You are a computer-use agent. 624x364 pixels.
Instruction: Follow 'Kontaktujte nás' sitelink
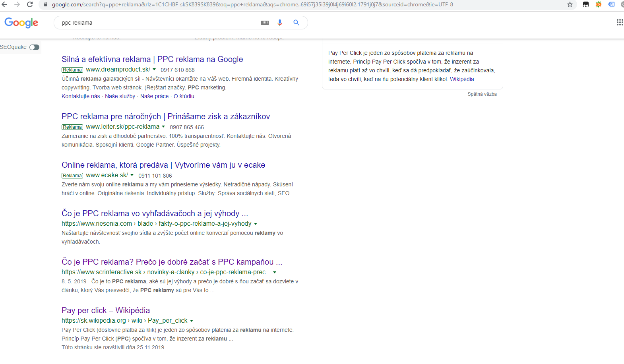81,96
